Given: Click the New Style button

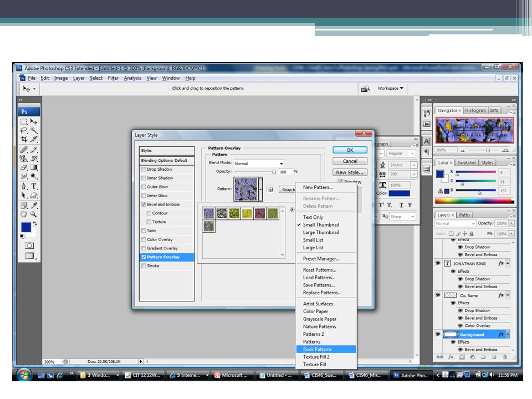Looking at the screenshot, I should click(x=350, y=172).
